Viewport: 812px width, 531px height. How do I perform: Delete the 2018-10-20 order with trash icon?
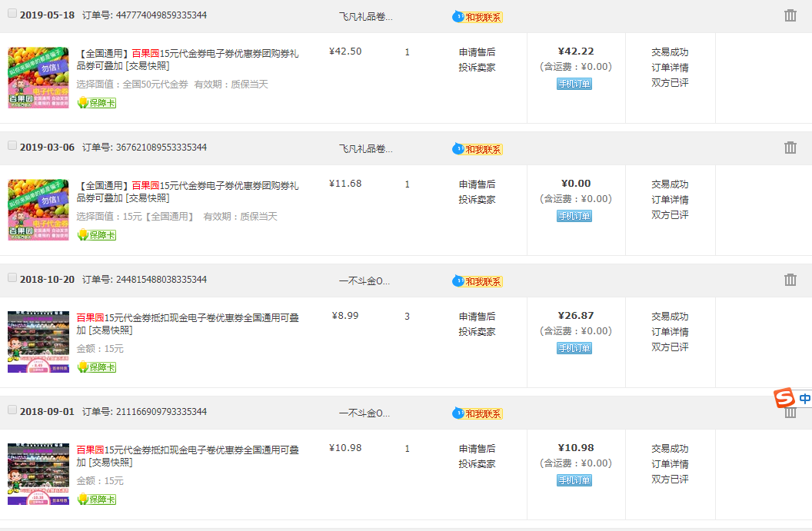pyautogui.click(x=790, y=280)
